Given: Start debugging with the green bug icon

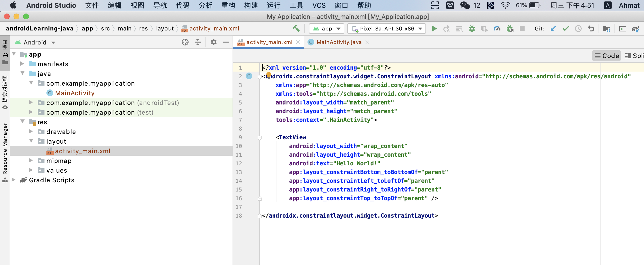Looking at the screenshot, I should [x=471, y=29].
